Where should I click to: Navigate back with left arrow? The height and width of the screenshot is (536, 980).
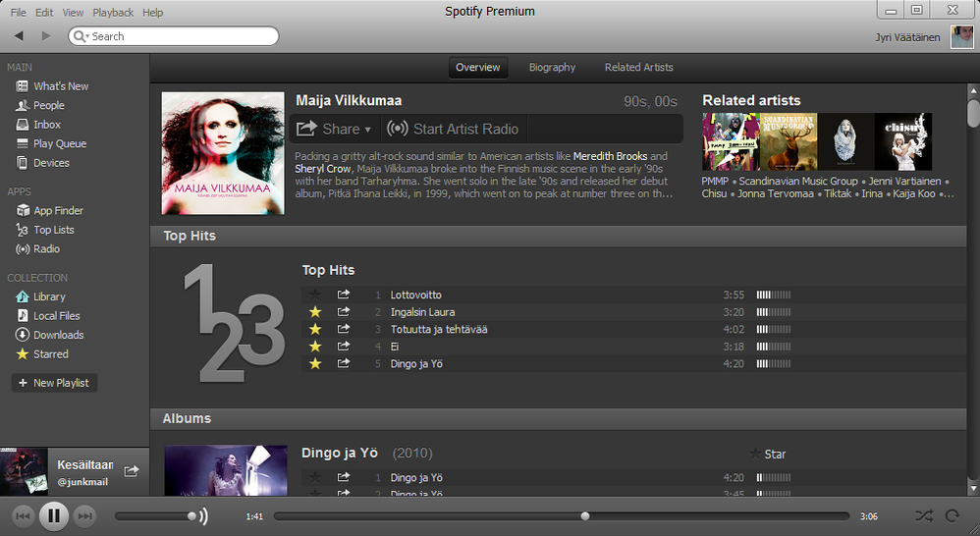(x=19, y=36)
